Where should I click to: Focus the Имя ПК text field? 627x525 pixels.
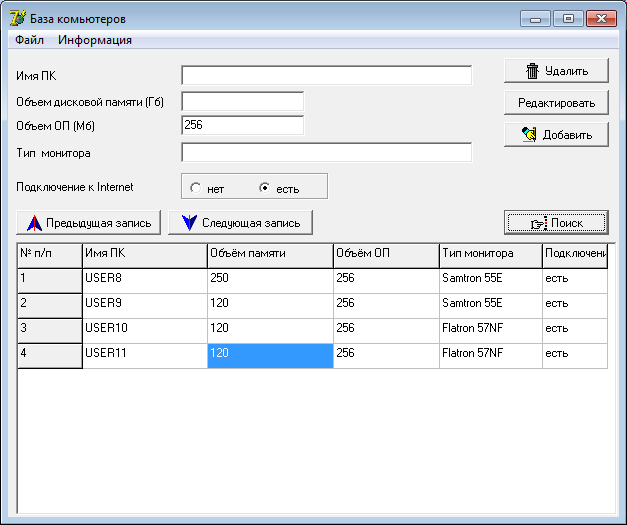(x=326, y=76)
